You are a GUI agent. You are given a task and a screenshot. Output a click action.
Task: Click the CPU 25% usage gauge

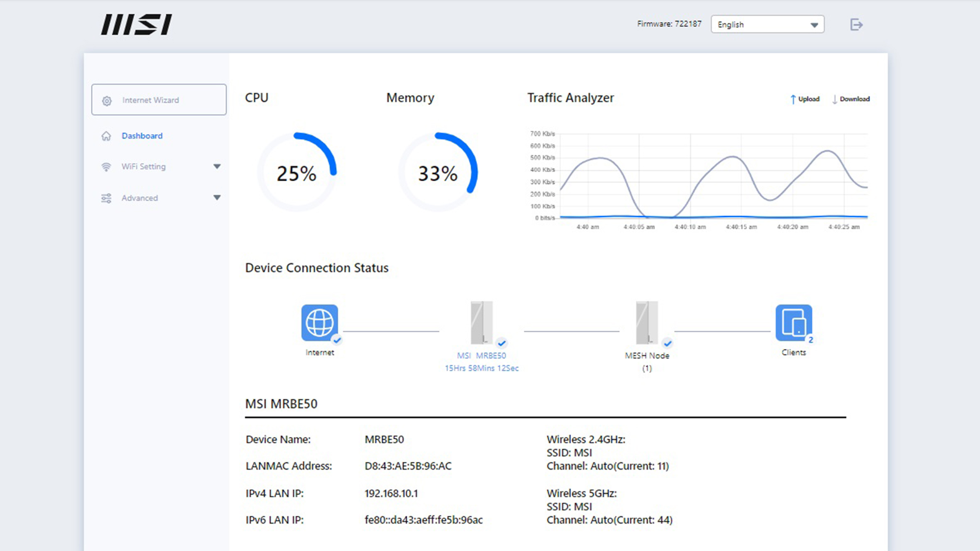296,172
